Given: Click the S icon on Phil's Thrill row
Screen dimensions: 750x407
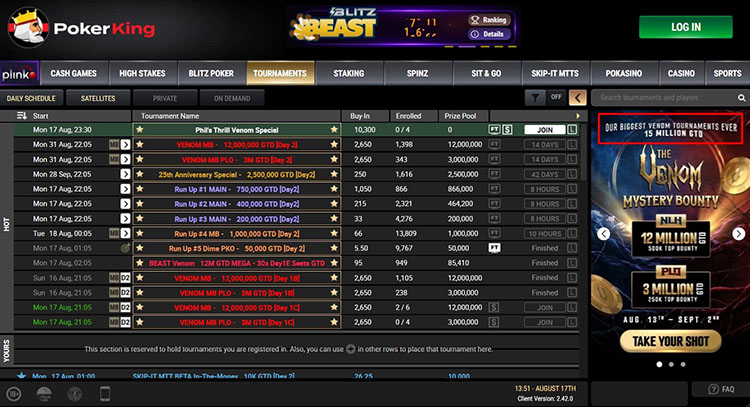Looking at the screenshot, I should pyautogui.click(x=507, y=130).
